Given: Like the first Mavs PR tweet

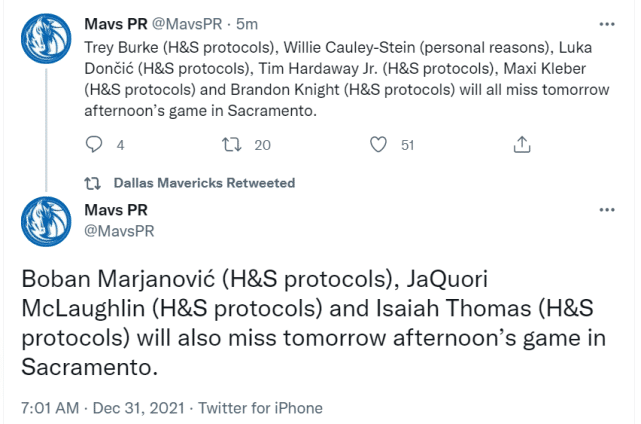Looking at the screenshot, I should tap(378, 145).
